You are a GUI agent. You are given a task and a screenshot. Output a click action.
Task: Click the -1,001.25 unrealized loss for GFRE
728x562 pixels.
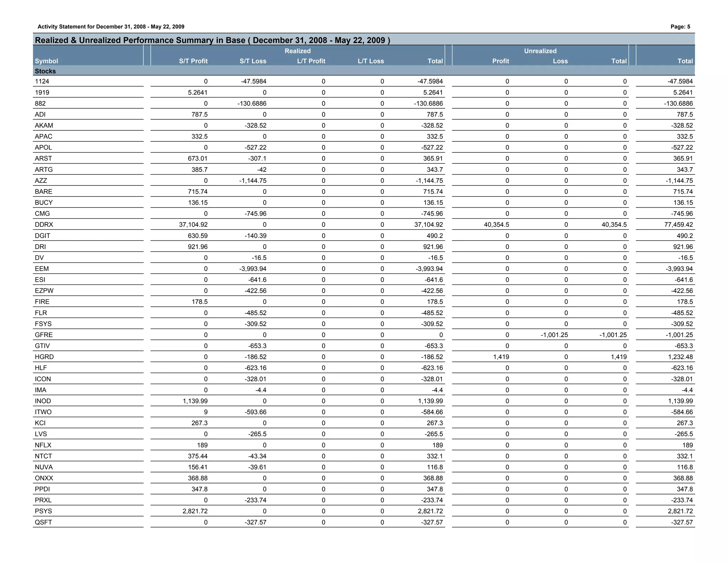click(554, 335)
